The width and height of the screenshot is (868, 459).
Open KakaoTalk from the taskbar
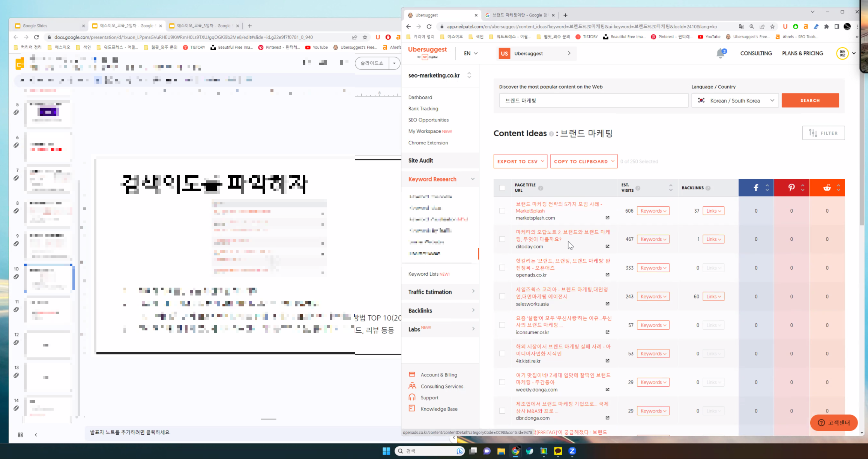coord(558,451)
